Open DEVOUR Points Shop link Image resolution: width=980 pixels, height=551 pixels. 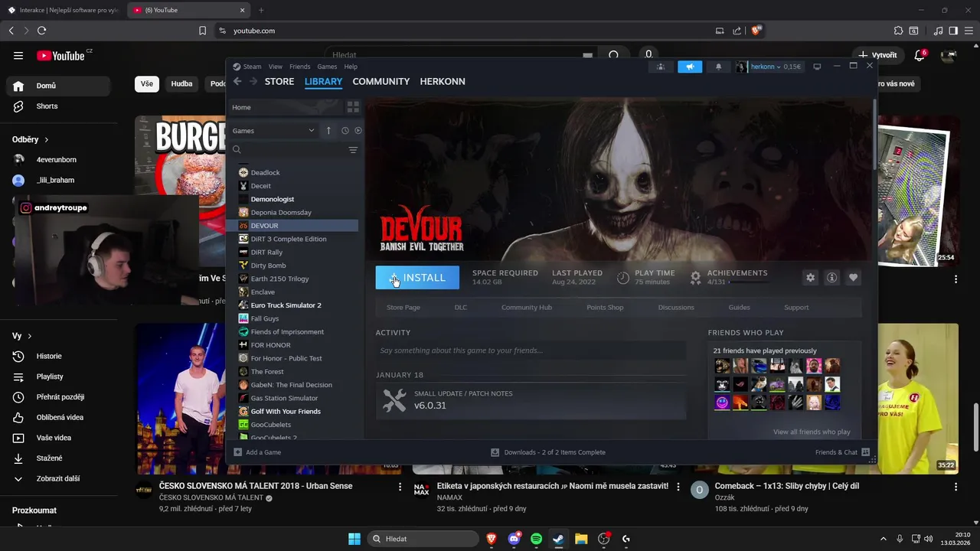pyautogui.click(x=605, y=308)
